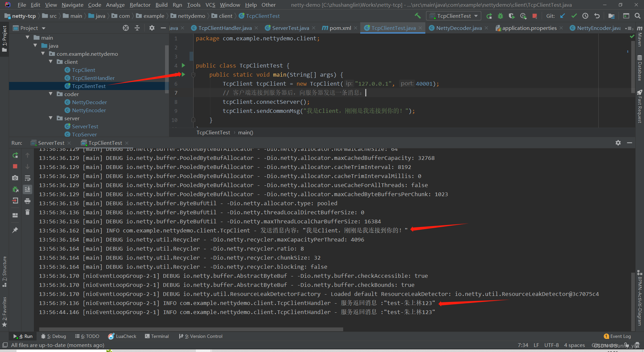Viewport: 644px width, 352px height.
Task: Click UTF-8 encoding in status bar
Action: pos(551,345)
